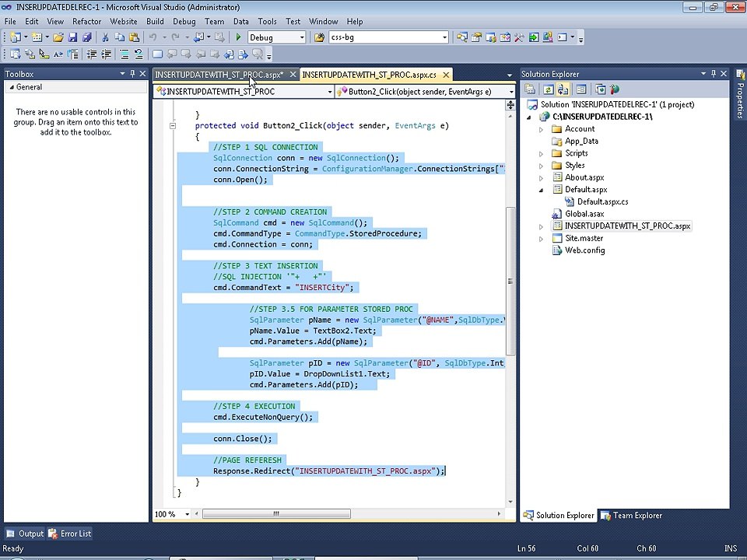Click the Solution Explorer Properties icon
The image size is (747, 560).
coord(530,89)
